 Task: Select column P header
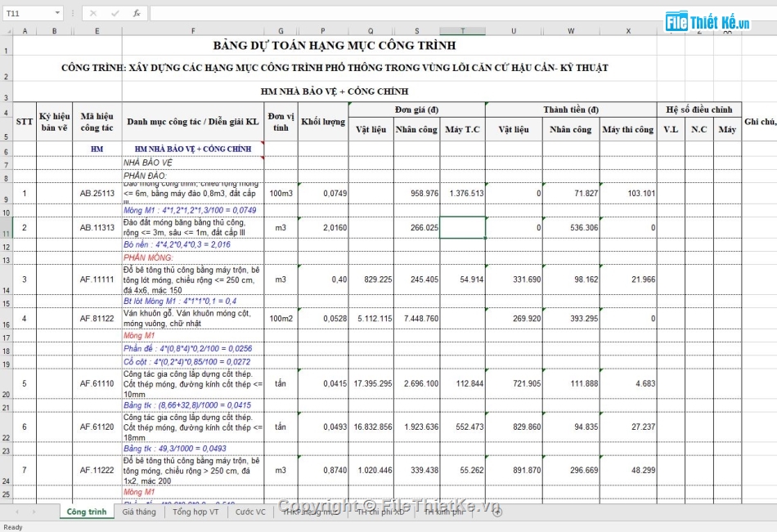pos(323,31)
